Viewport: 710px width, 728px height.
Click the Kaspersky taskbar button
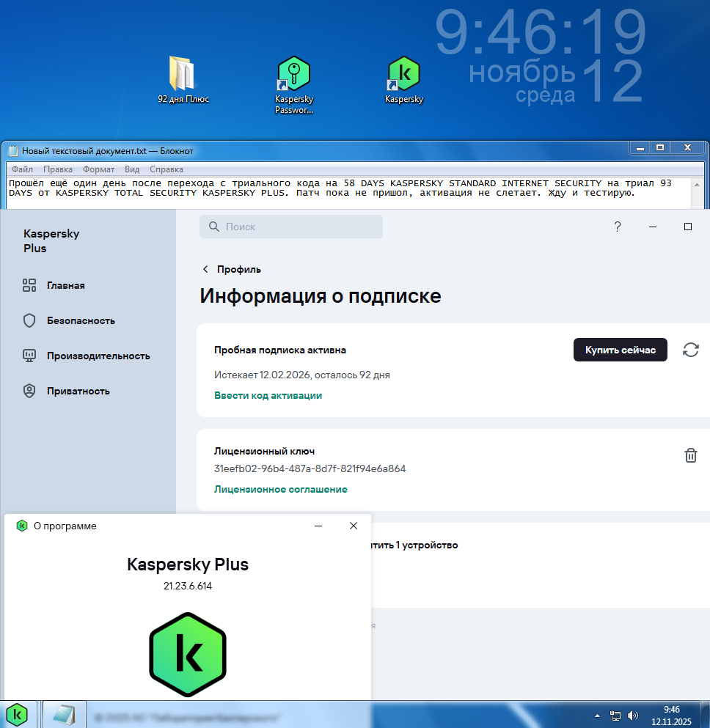tap(17, 715)
